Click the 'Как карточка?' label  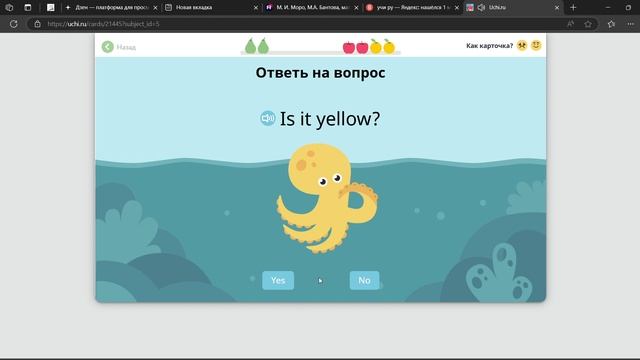coord(489,46)
